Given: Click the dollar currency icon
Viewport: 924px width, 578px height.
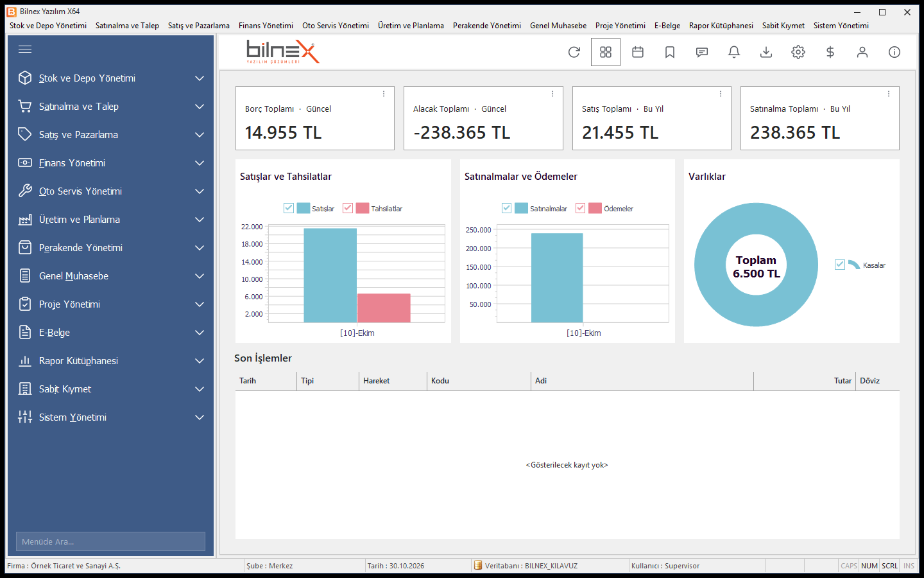Looking at the screenshot, I should (x=830, y=52).
